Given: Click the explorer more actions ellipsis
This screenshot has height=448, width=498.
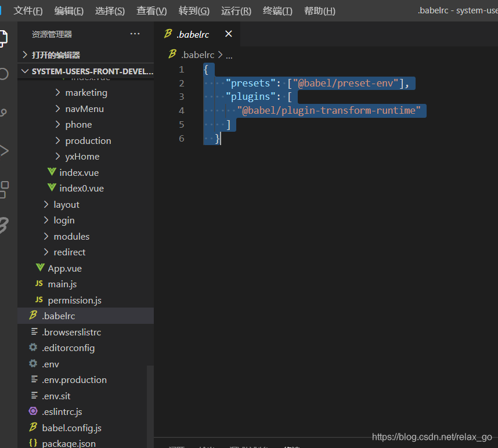Looking at the screenshot, I should (135, 34).
